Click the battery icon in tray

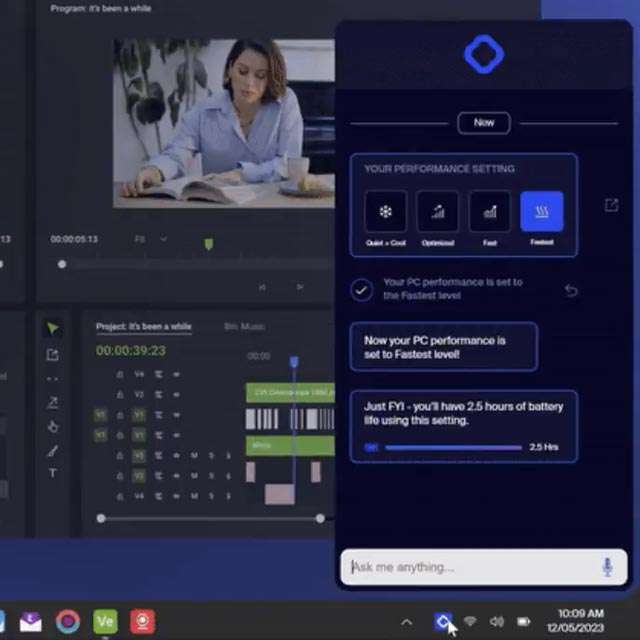[524, 622]
